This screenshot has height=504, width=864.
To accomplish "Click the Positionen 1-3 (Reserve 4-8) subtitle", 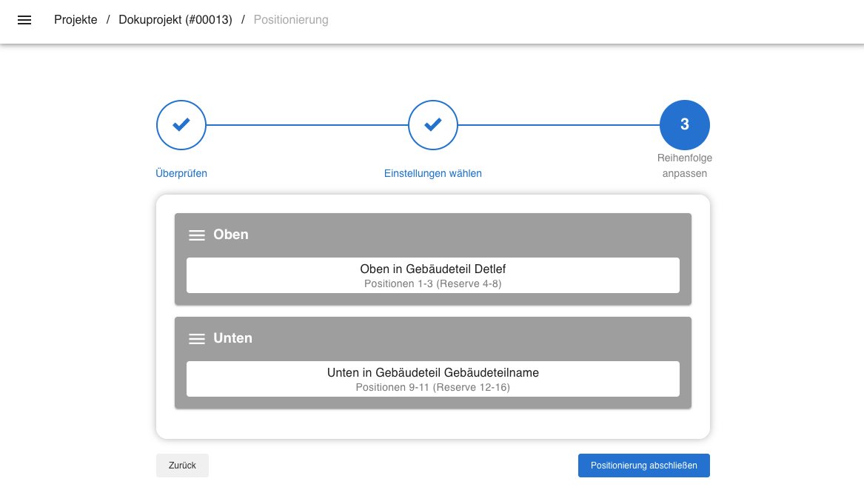I will (433, 283).
